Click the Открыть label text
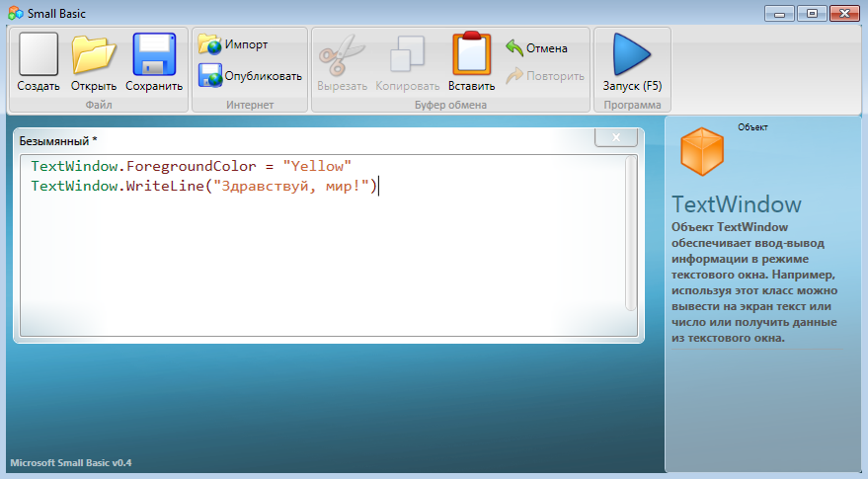Screen dimensions: 868x479 click(x=94, y=86)
